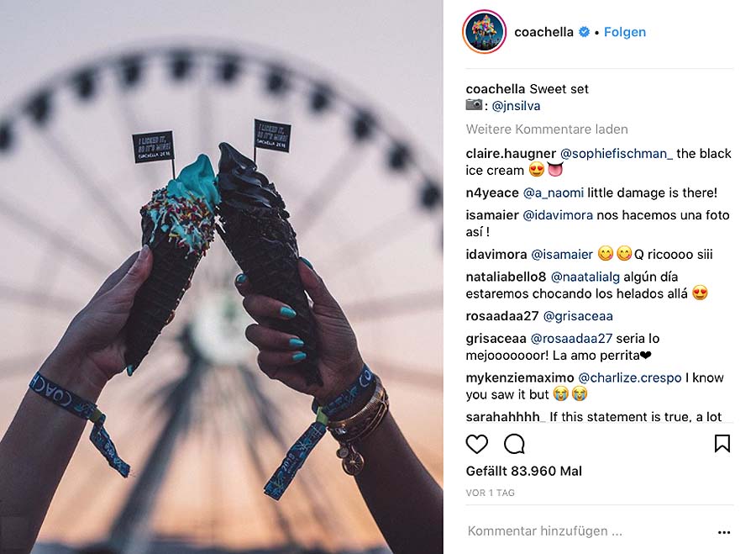
Task: Click the verified badge beside coachella
Action: tap(584, 32)
